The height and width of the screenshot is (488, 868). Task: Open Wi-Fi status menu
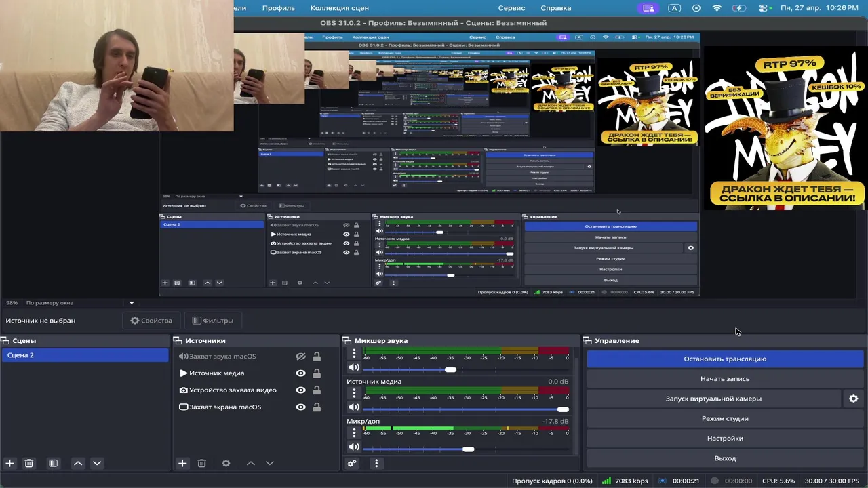click(x=717, y=8)
